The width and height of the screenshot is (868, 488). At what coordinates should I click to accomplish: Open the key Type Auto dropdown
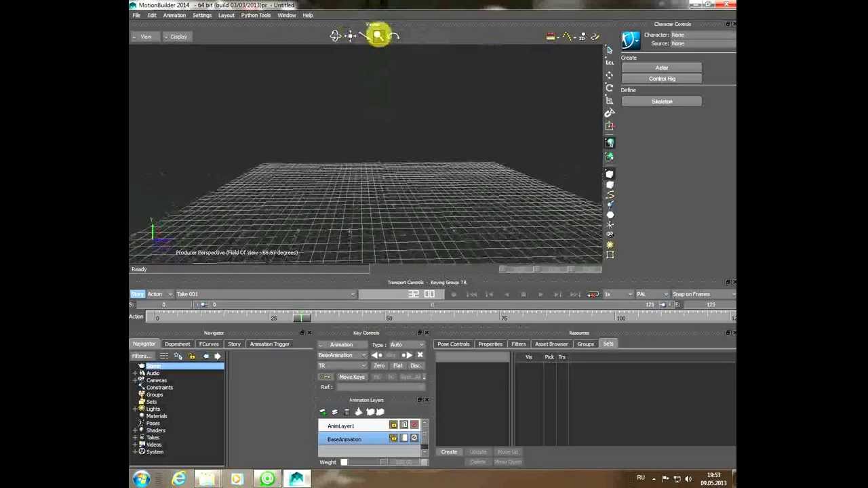coord(407,345)
